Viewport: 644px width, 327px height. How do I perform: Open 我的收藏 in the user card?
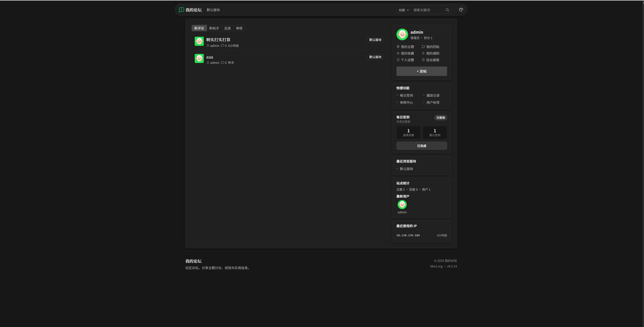(x=407, y=53)
